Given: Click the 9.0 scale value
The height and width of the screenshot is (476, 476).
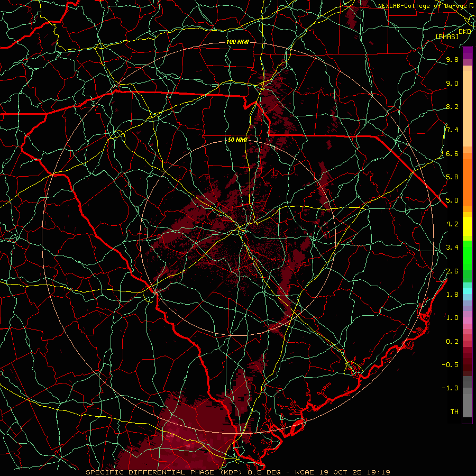Looking at the screenshot, I should tap(452, 84).
